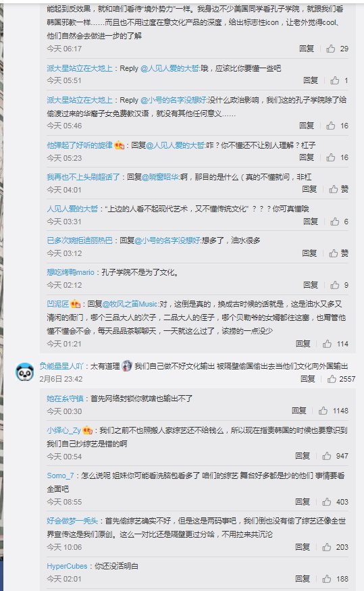Open 负能量星人吖 user profile link
Image resolution: width=364 pixels, height=591 pixels.
(61, 366)
